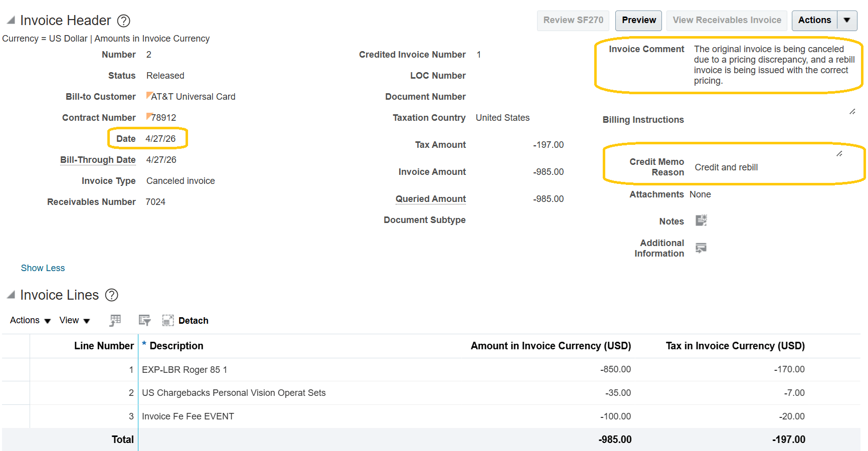The height and width of the screenshot is (451, 868).
Task: Click the Preview button
Action: click(x=639, y=21)
